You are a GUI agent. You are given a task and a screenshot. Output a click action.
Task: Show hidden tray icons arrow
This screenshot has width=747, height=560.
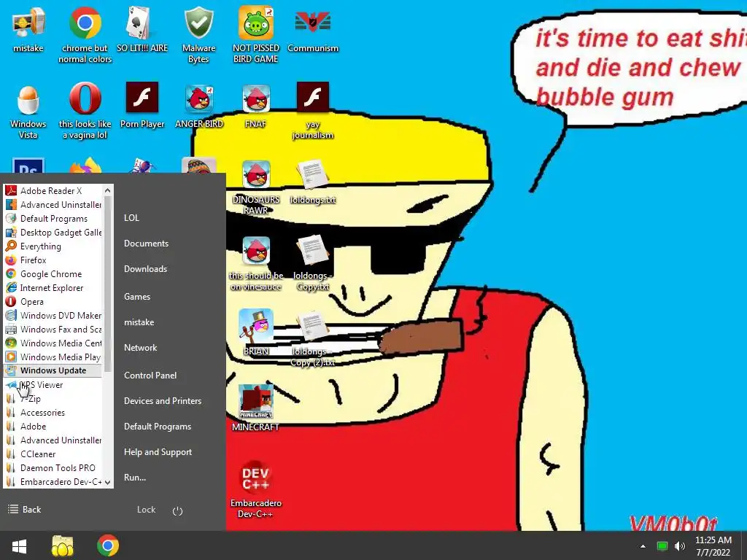tap(643, 546)
